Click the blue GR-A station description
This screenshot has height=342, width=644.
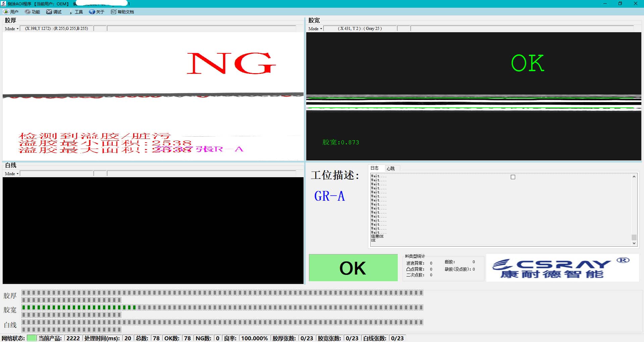coord(329,196)
